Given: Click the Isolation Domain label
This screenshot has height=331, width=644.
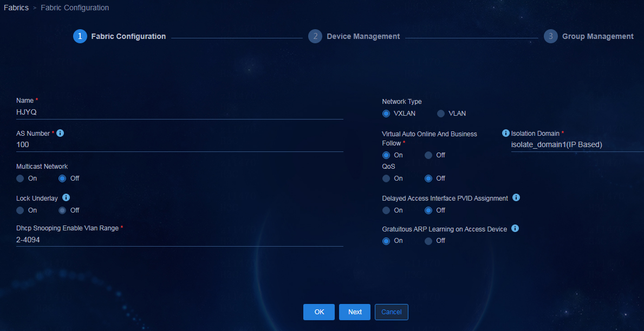Looking at the screenshot, I should 535,134.
